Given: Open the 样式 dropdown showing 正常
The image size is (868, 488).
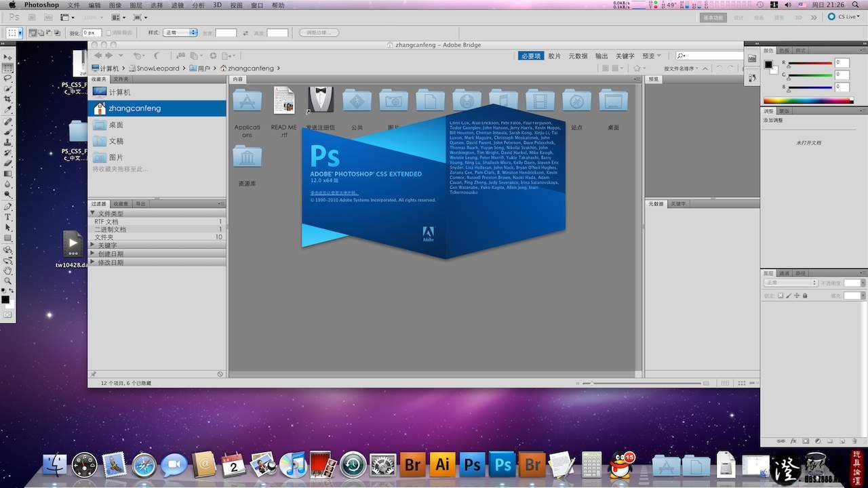Looking at the screenshot, I should [x=180, y=33].
